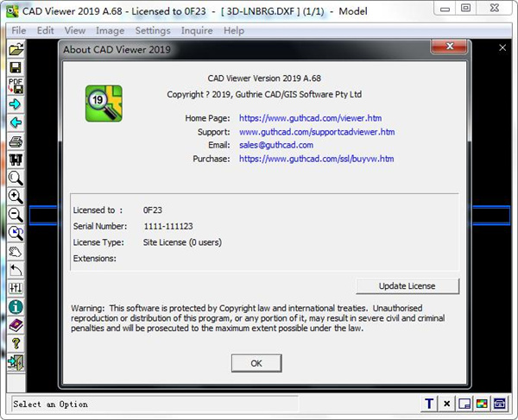Viewport: 518px width, 420px height.
Task: Select the Pan hand tool
Action: (16, 252)
